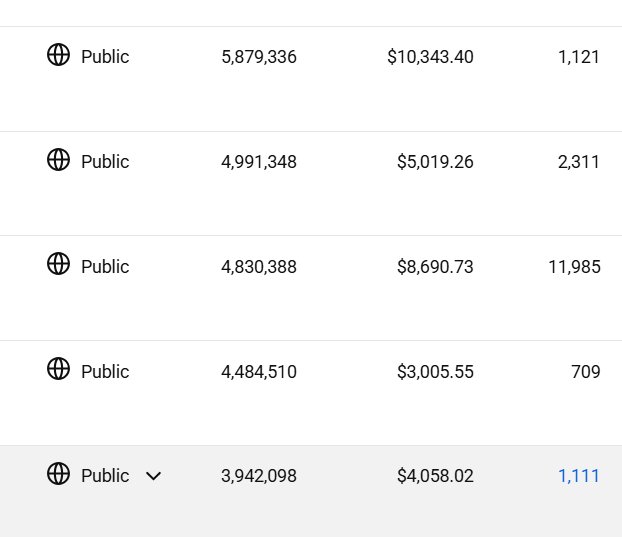Image resolution: width=622 pixels, height=537 pixels.
Task: Click the 709 comments count
Action: (586, 372)
